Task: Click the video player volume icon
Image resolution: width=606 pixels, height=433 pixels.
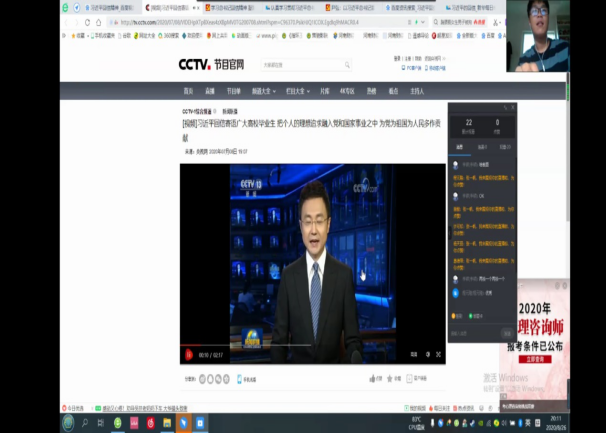Action: [428, 355]
